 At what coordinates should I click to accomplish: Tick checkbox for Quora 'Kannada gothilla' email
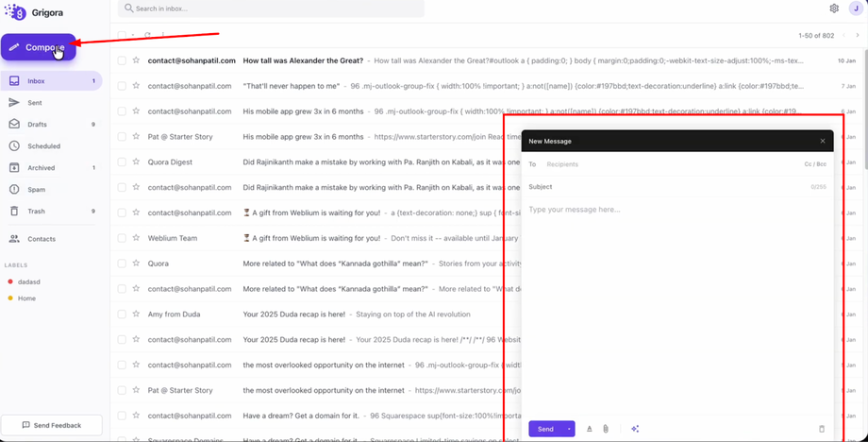(x=122, y=263)
